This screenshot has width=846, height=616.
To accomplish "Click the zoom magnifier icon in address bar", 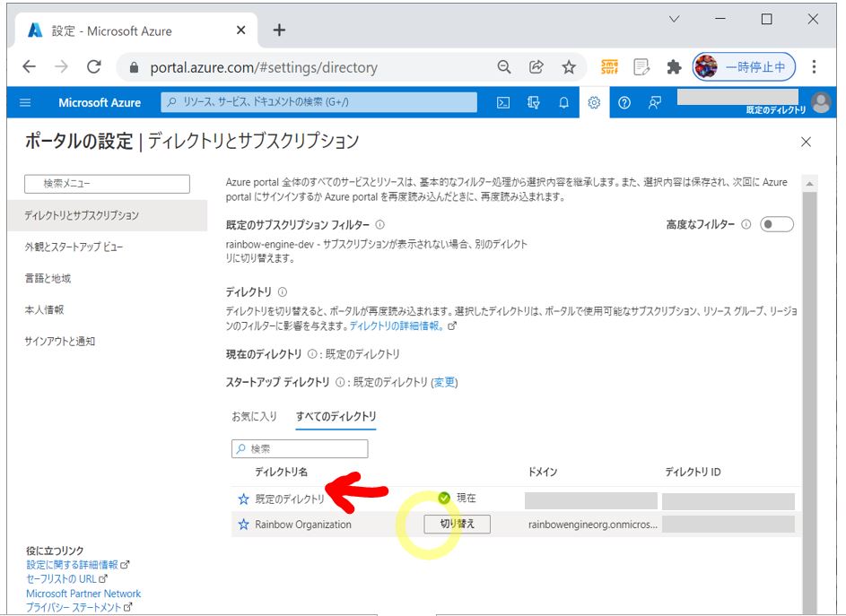I will (504, 67).
